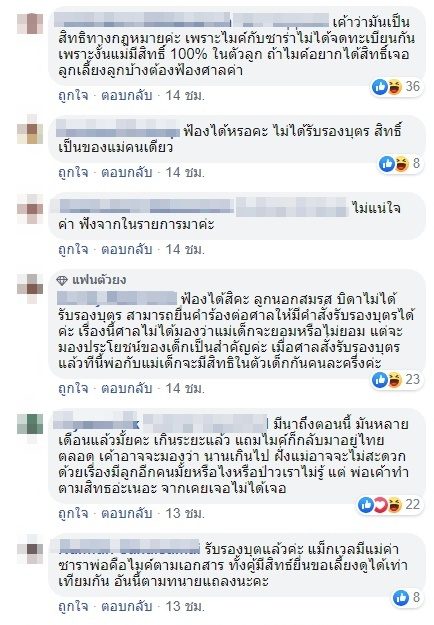Open first commenter's profile picture
Viewport: 434px width, 625px height.
point(30,24)
